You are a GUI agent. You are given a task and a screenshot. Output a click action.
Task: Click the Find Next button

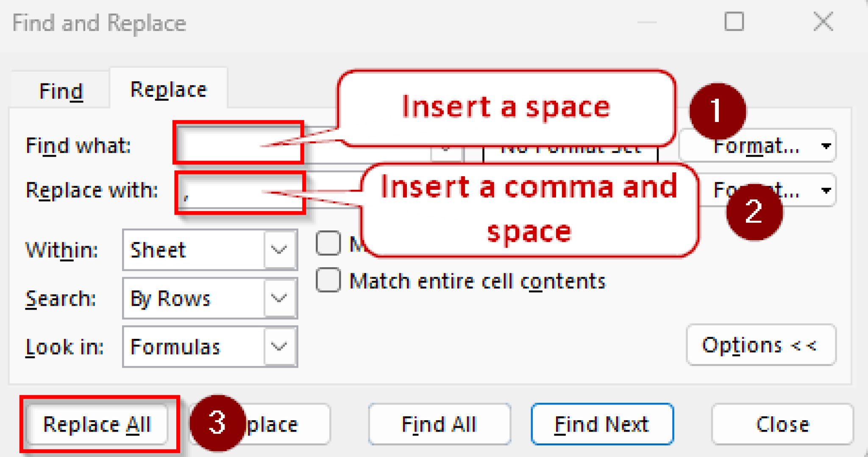pyautogui.click(x=602, y=424)
